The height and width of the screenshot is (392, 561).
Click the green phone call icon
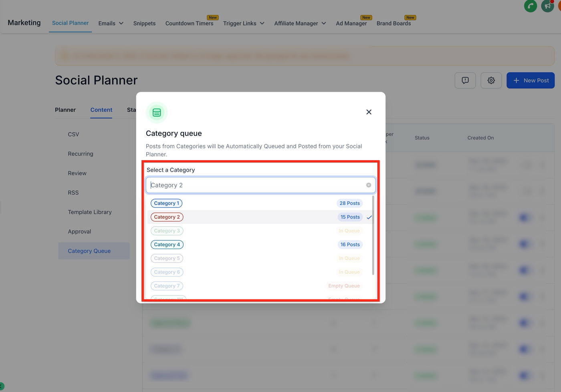(530, 6)
